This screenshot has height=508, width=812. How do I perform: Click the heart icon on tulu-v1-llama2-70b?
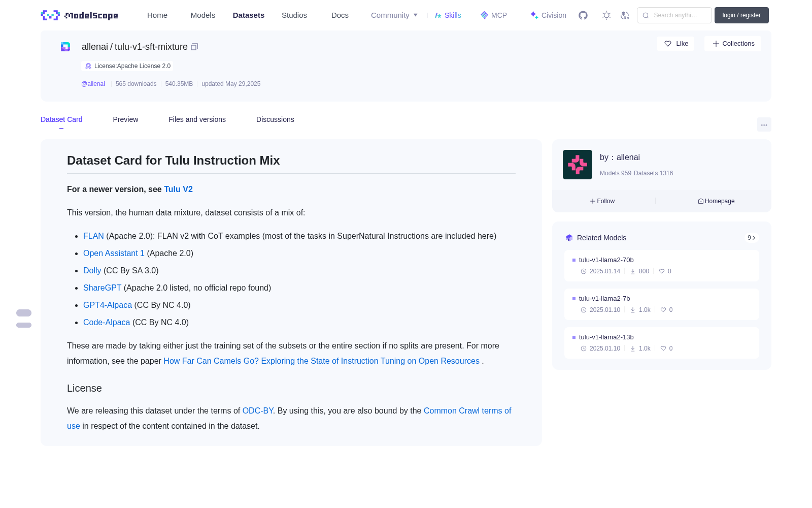(x=662, y=271)
